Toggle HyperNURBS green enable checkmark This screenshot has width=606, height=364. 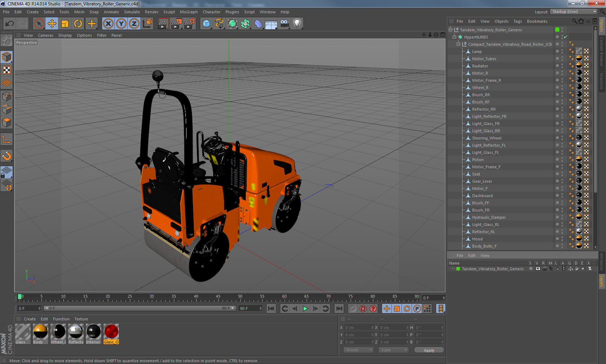click(x=566, y=37)
